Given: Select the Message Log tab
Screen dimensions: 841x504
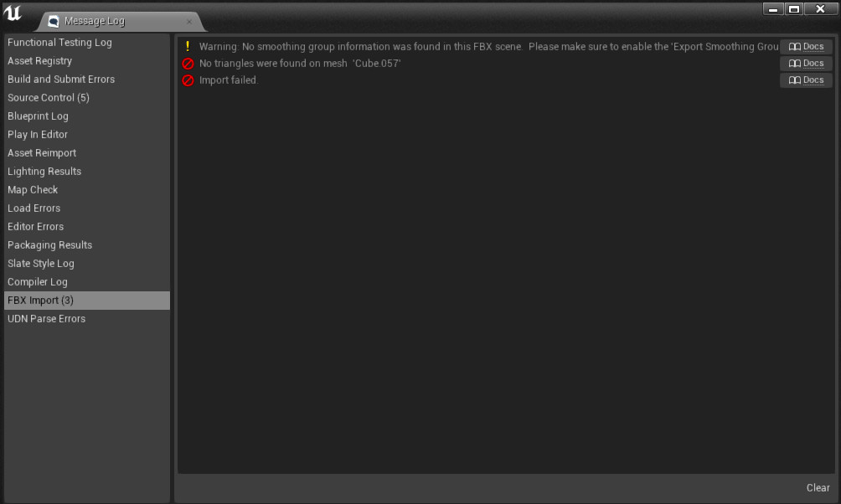Looking at the screenshot, I should pos(121,21).
